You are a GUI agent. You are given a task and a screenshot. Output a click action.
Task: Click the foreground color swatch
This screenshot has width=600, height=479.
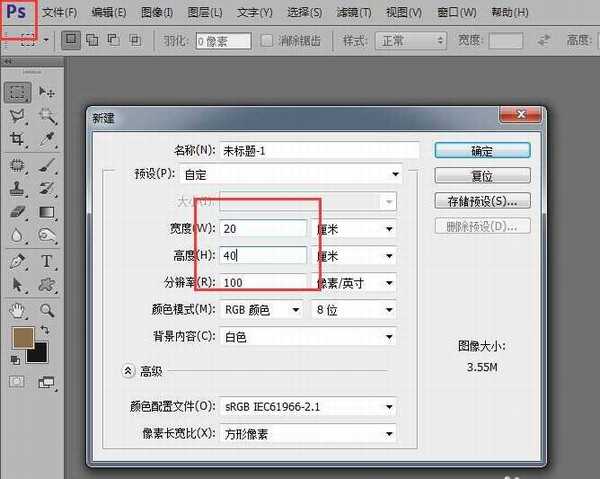coord(23,337)
